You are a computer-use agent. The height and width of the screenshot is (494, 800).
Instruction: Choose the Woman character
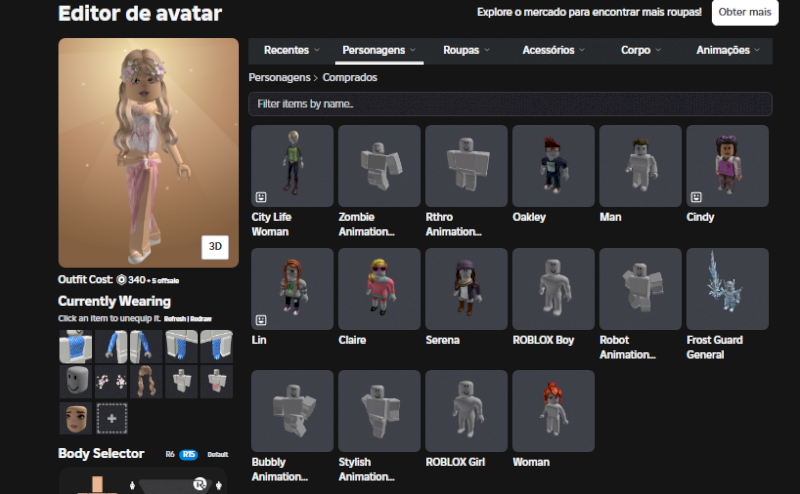pos(553,411)
